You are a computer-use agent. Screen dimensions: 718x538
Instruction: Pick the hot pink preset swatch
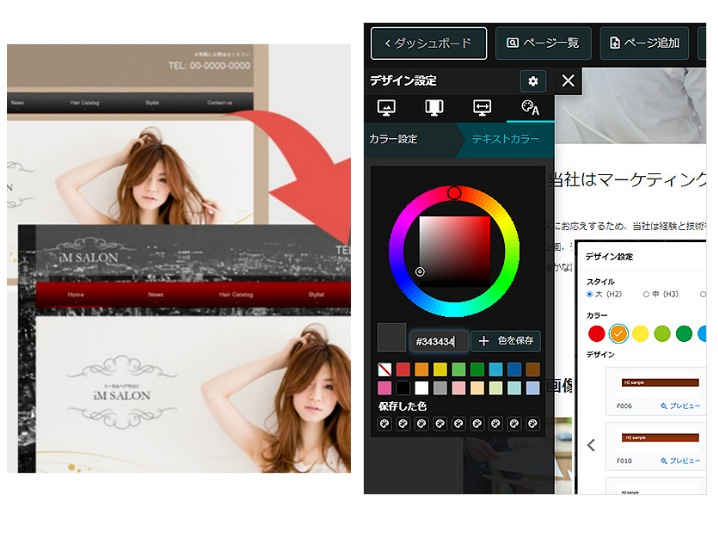[385, 388]
